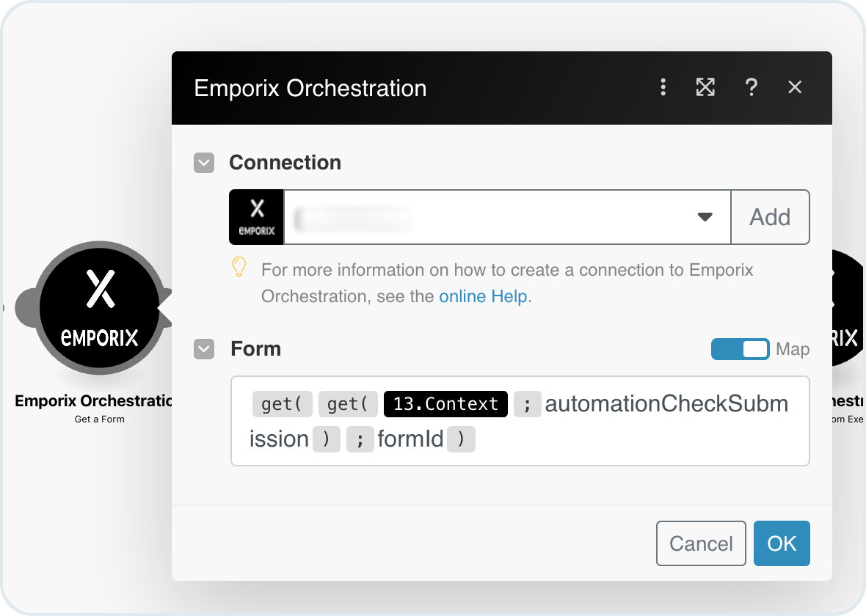Image resolution: width=866 pixels, height=616 pixels.
Task: Collapse the Form section chevron
Action: [204, 349]
